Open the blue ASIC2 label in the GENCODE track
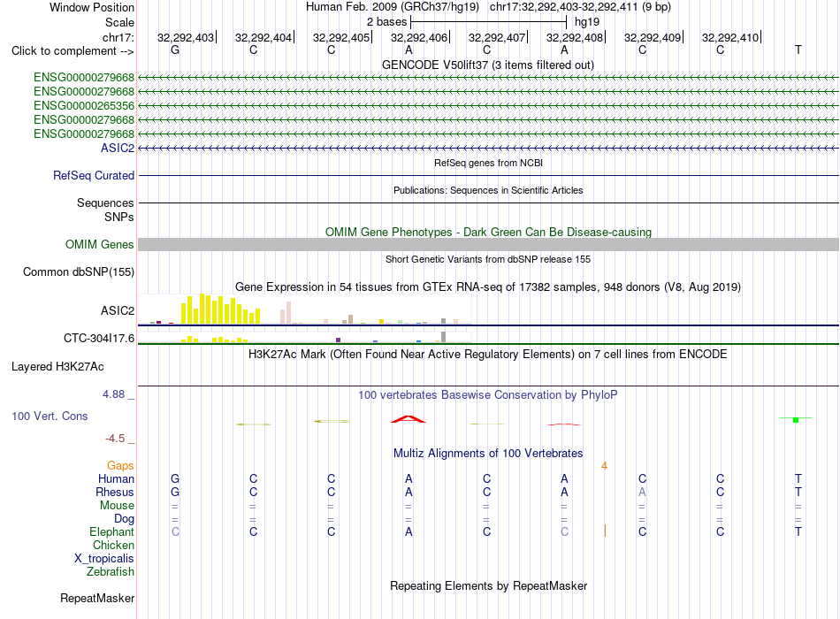 click(x=118, y=148)
